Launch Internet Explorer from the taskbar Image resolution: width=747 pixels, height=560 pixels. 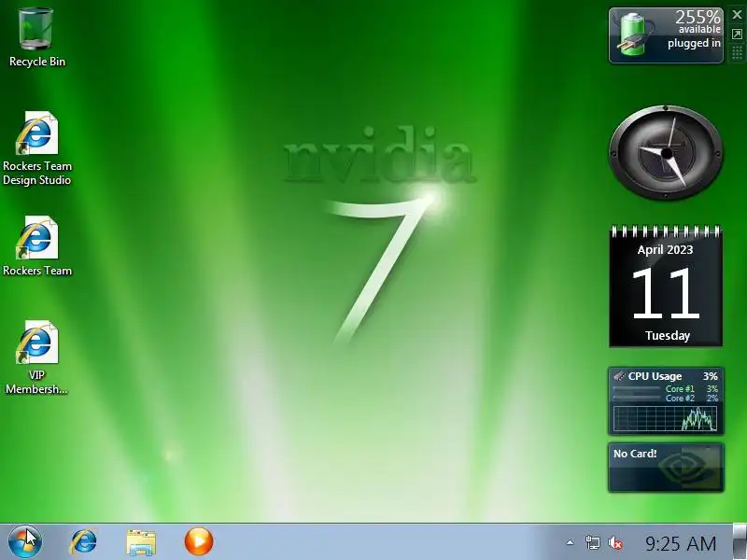coord(83,542)
